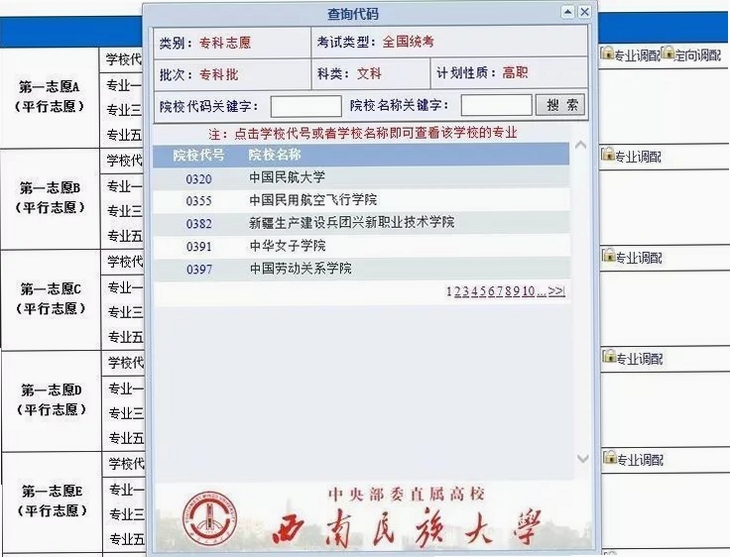Select 新疆生产建设兵团兴新职业技术学院
The width and height of the screenshot is (730, 557).
tap(351, 223)
